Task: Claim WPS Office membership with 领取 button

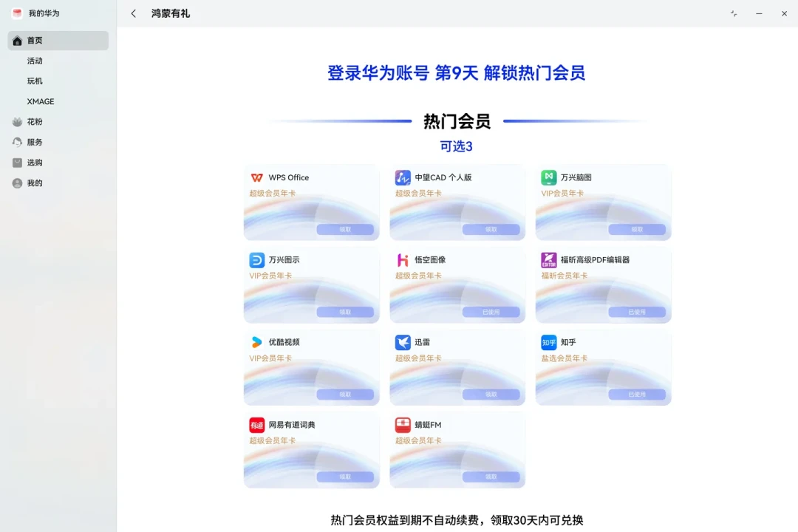Action: (x=345, y=230)
